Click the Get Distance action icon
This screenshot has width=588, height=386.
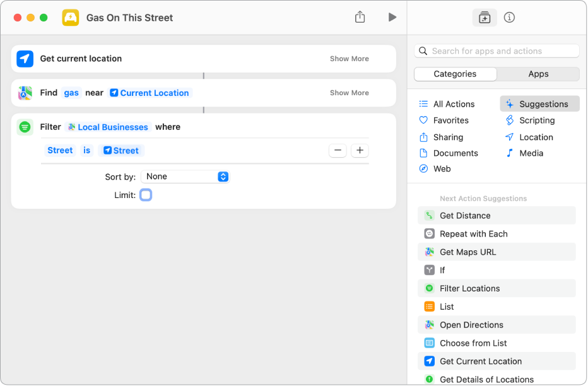[429, 216]
